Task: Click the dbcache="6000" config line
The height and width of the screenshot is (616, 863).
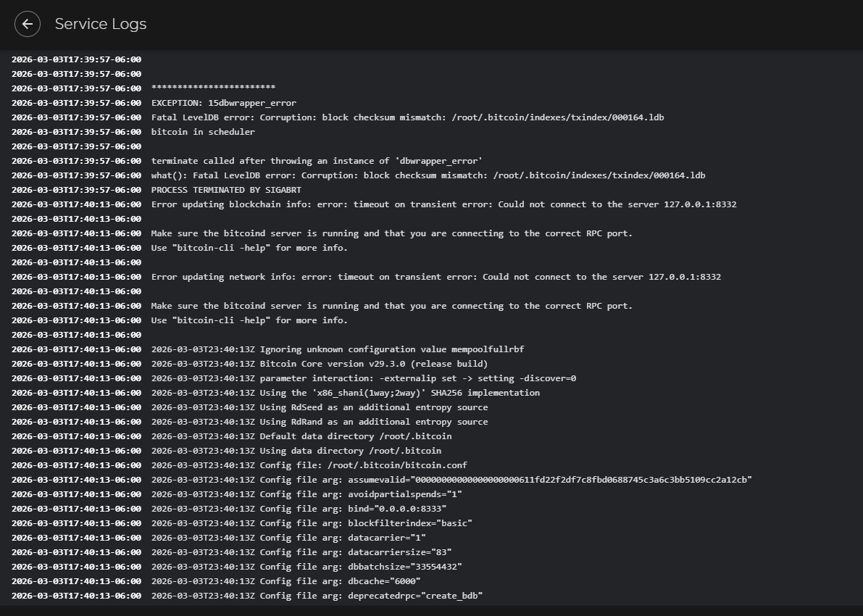Action: pos(286,581)
